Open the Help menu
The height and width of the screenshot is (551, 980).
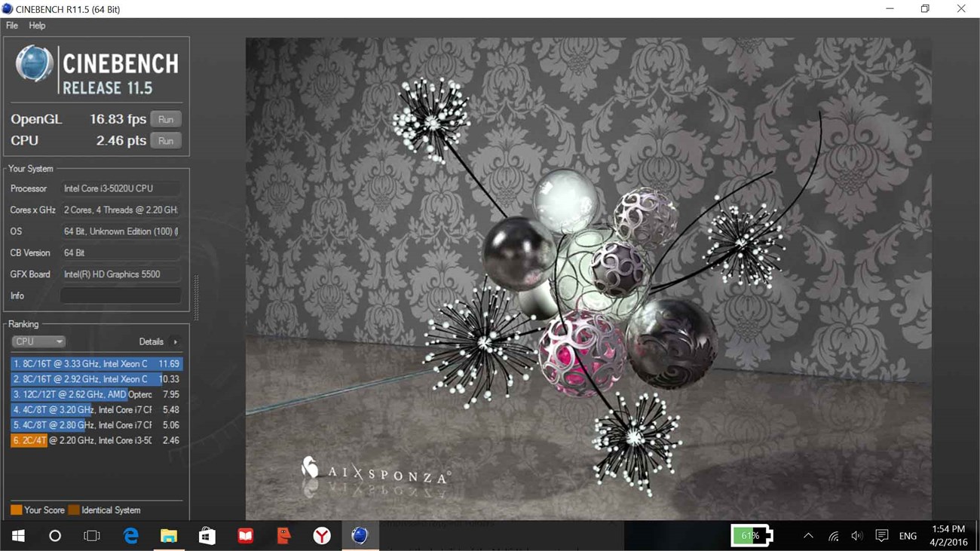[x=37, y=26]
